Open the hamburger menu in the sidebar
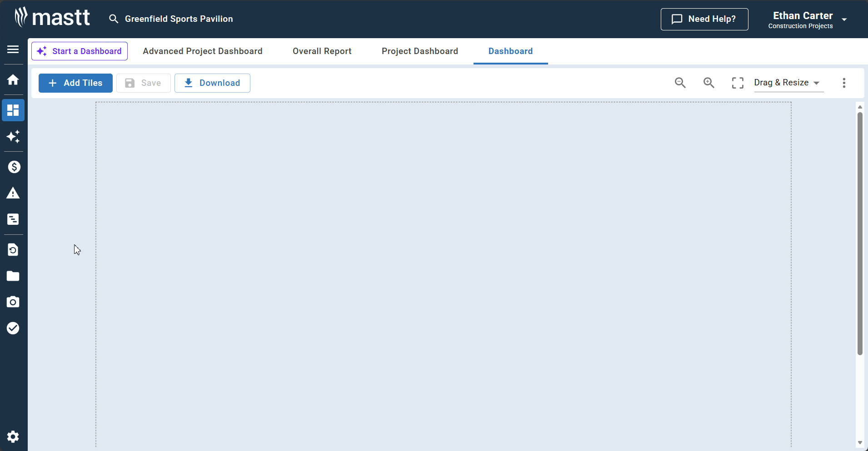 point(13,50)
